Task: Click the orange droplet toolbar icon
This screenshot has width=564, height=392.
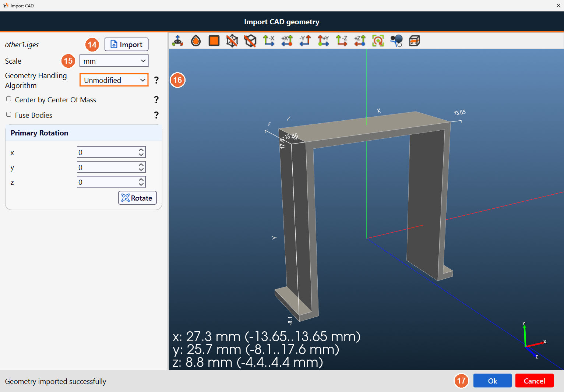Action: pos(196,41)
